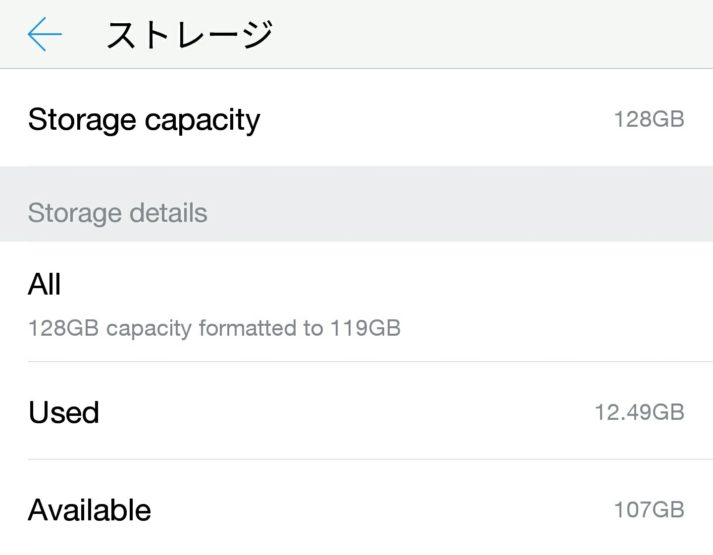713x555 pixels.
Task: Select the Storage capacity row label
Action: click(144, 120)
